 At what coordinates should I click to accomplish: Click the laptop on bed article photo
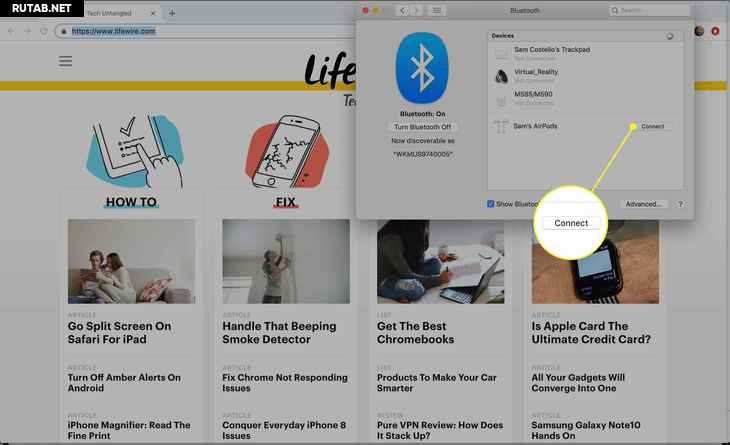(x=440, y=262)
